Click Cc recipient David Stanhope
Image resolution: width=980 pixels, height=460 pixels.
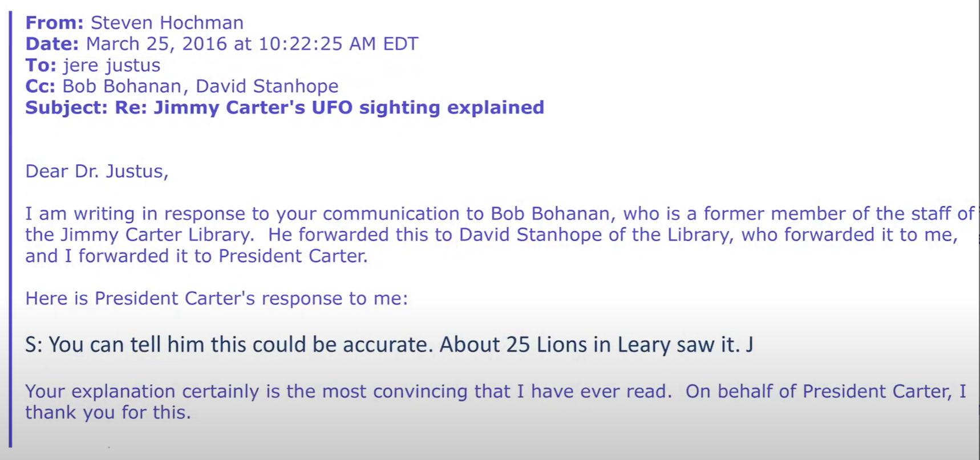tap(267, 87)
